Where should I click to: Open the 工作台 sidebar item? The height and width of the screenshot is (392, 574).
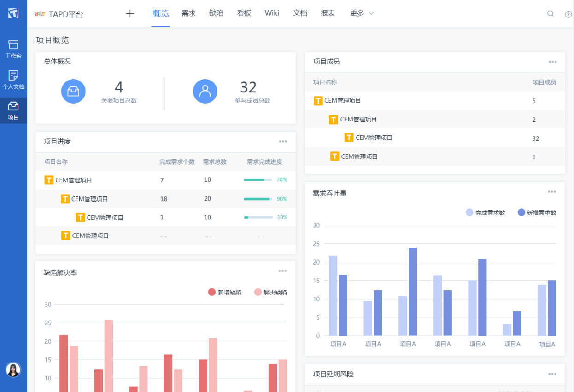click(13, 49)
